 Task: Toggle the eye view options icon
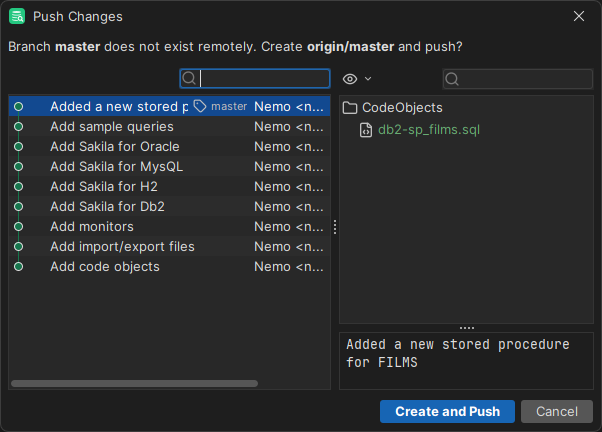click(x=350, y=78)
